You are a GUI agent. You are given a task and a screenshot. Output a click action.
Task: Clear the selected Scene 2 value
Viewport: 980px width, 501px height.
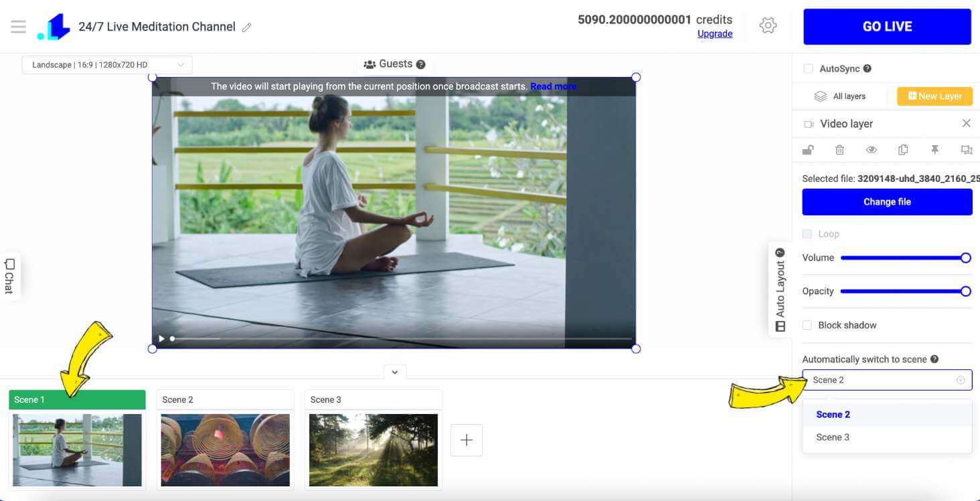[961, 380]
